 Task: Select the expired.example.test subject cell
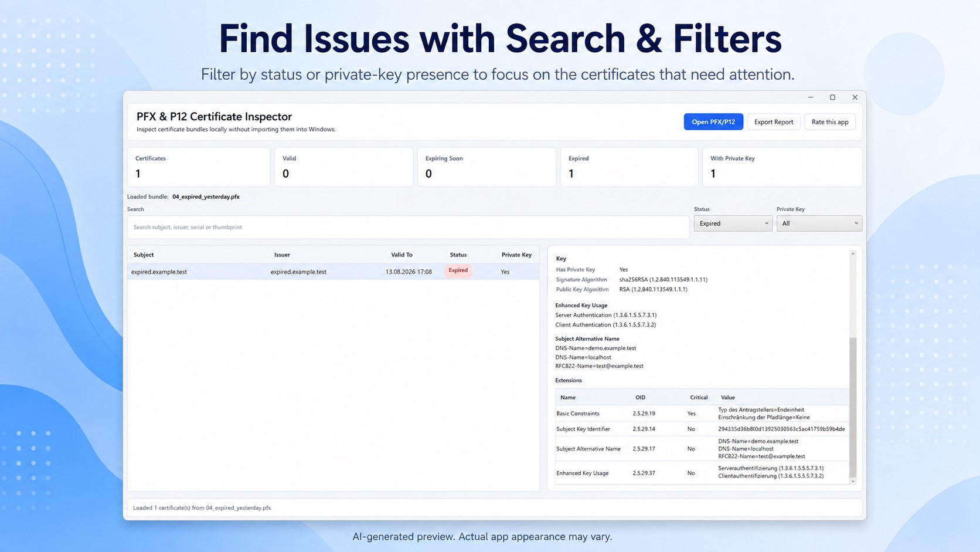tap(159, 272)
